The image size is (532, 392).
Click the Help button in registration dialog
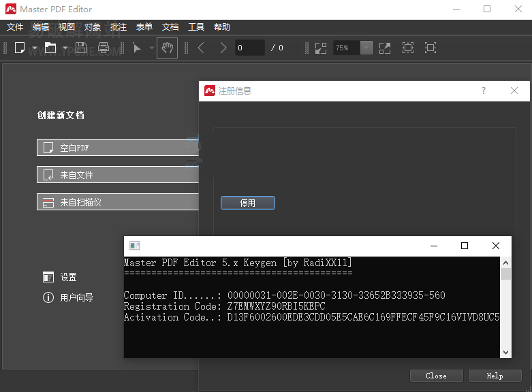click(x=495, y=376)
